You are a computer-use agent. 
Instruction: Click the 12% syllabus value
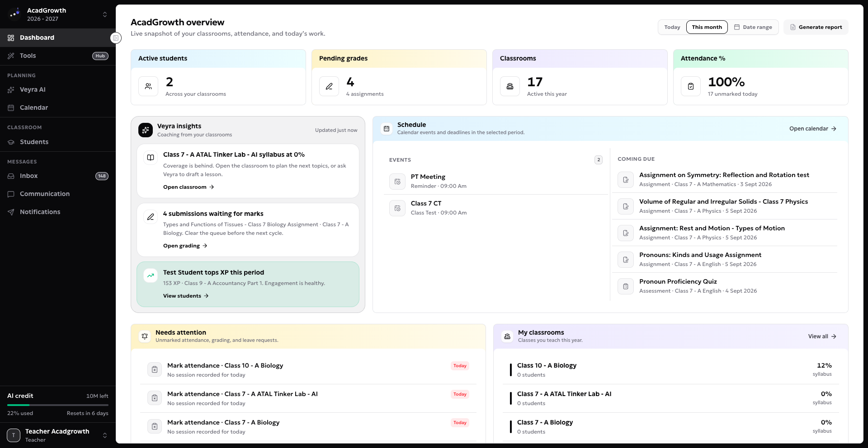824,365
